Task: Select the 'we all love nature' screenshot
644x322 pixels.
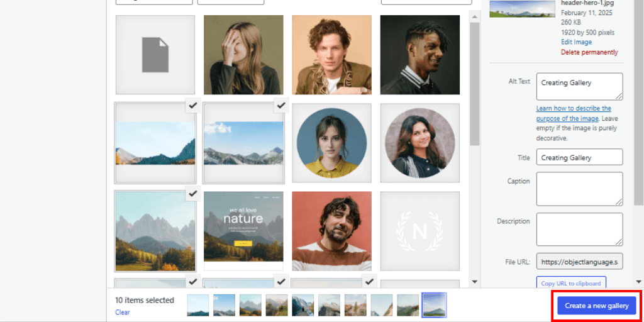Action: click(243, 231)
